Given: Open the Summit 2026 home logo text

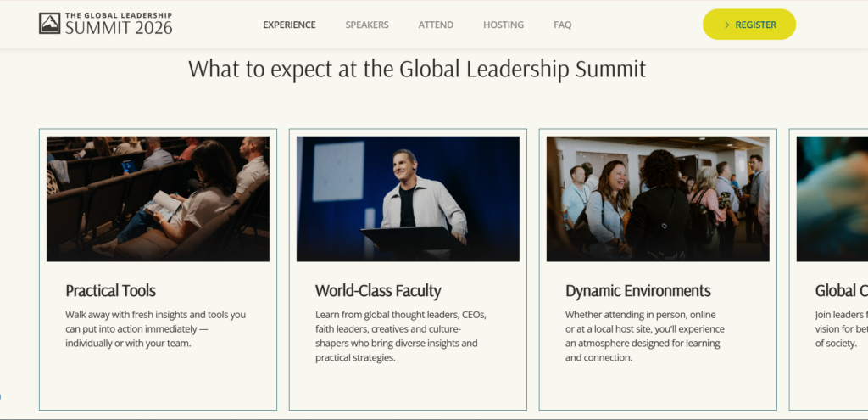Looking at the screenshot, I should [119, 24].
